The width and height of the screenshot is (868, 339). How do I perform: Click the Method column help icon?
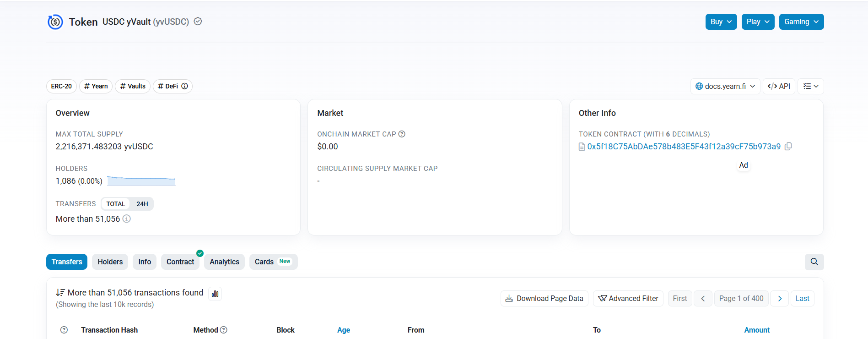224,330
